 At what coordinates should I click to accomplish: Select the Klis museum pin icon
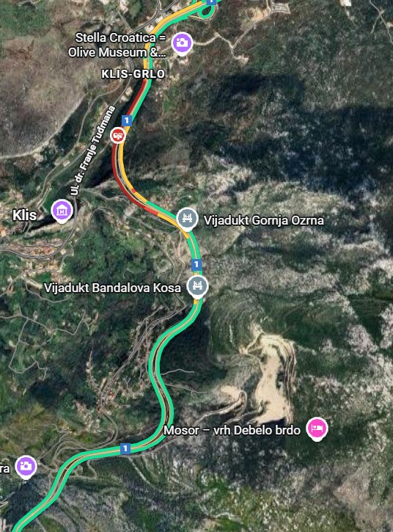62,211
